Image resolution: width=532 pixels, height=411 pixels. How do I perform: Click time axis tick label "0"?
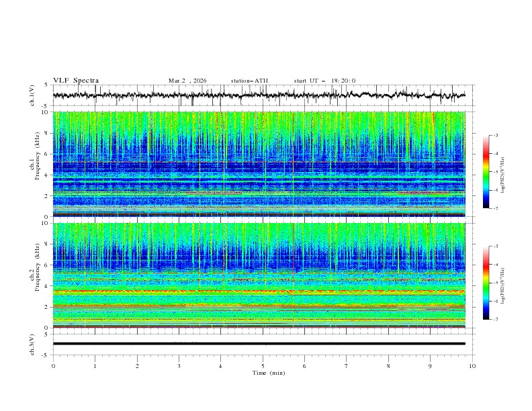pyautogui.click(x=53, y=366)
